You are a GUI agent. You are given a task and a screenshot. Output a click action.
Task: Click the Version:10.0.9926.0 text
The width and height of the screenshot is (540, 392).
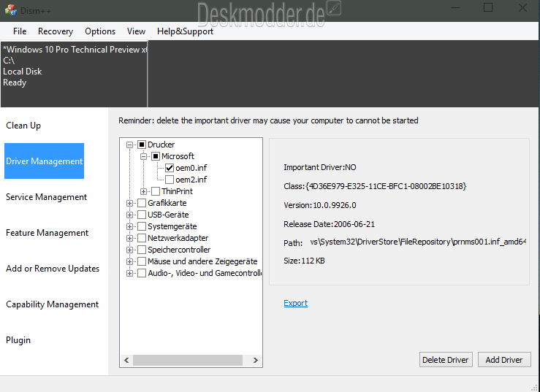tap(320, 205)
